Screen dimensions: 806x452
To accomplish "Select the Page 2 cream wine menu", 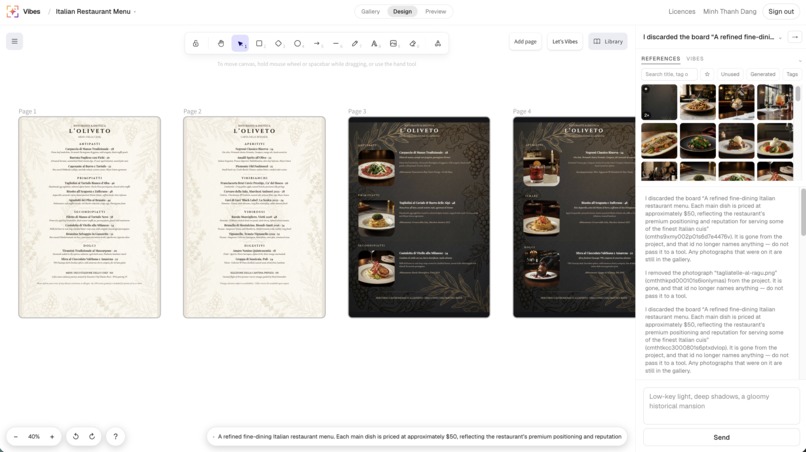I will 254,217.
